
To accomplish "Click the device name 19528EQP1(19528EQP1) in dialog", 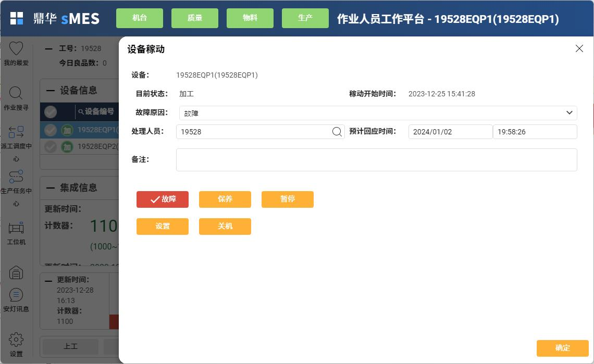I will coord(217,75).
